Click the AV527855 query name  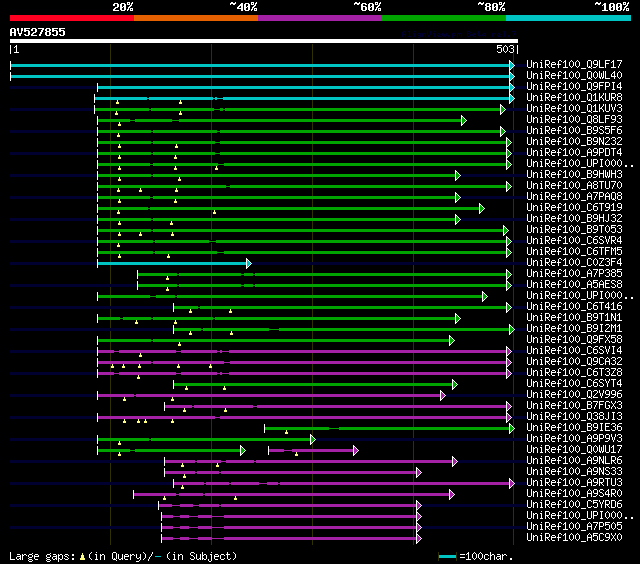tap(37, 32)
